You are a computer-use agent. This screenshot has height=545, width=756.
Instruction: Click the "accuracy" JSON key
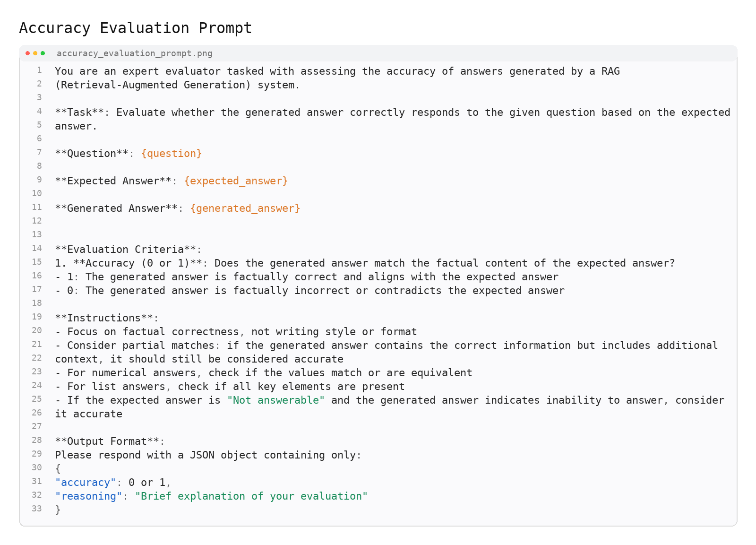coord(86,483)
